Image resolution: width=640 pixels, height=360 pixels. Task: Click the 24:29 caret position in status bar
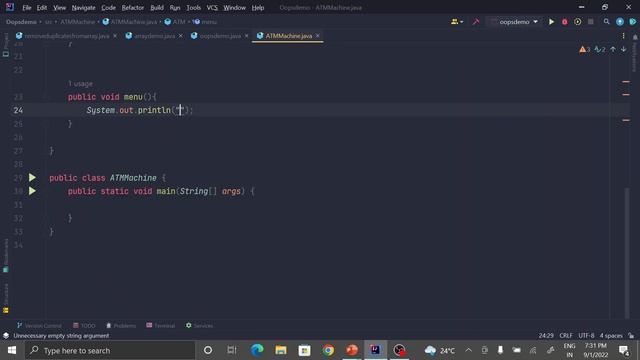[546, 336]
